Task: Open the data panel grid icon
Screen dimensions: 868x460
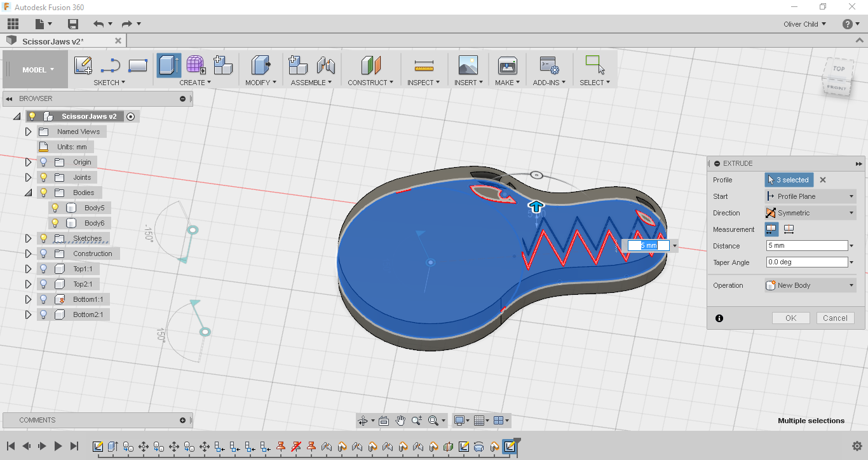Action: 13,24
